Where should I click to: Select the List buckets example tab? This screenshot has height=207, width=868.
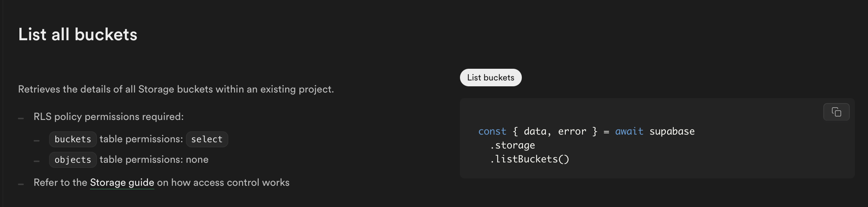[490, 78]
